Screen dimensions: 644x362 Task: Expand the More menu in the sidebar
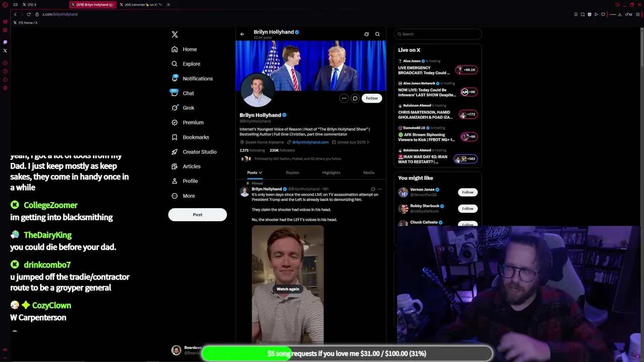(183, 196)
